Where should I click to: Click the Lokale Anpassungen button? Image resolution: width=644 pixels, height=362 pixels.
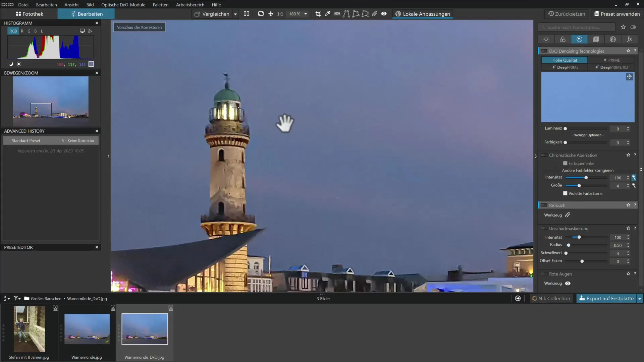pos(423,14)
